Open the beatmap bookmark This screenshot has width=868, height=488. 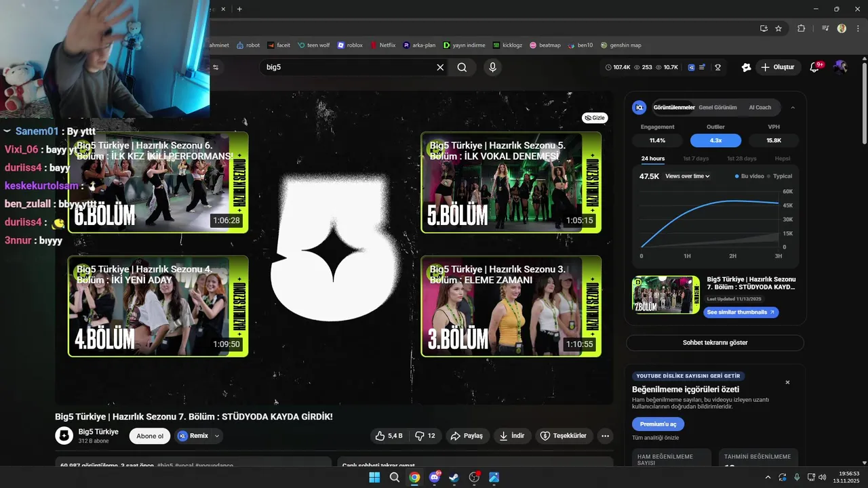(545, 45)
